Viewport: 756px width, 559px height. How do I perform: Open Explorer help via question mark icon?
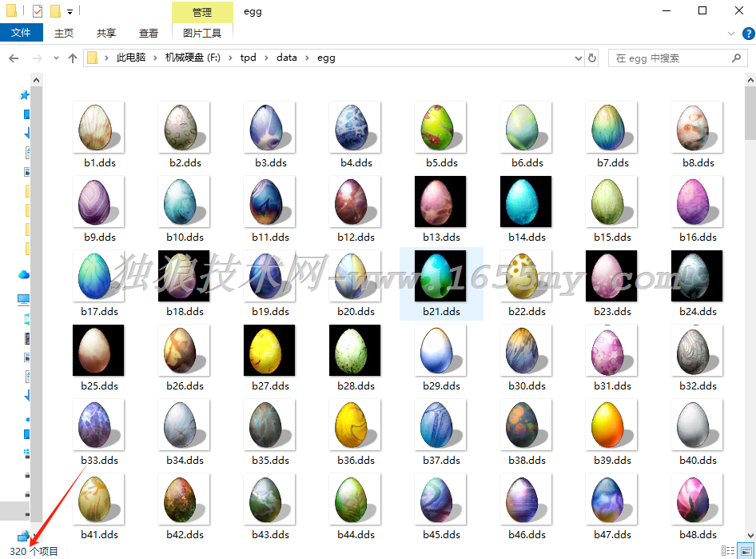coord(747,33)
